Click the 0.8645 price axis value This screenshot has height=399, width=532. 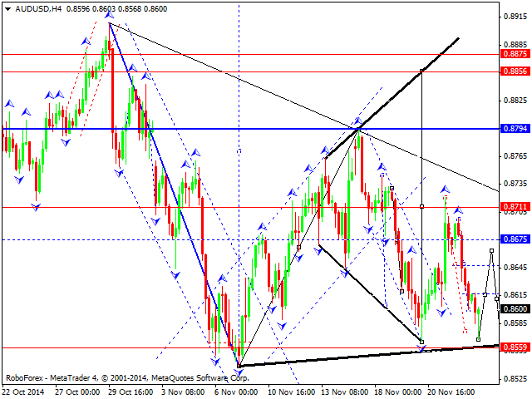515,268
